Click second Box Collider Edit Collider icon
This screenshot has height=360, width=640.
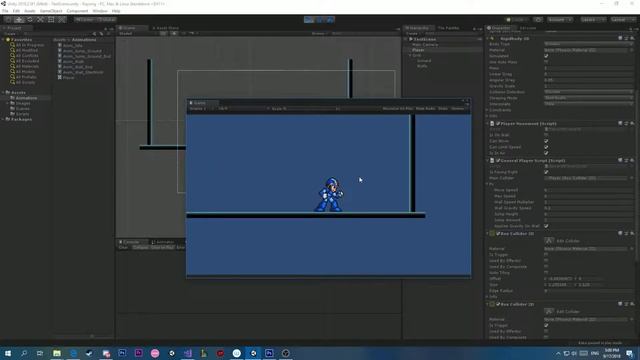tap(549, 311)
